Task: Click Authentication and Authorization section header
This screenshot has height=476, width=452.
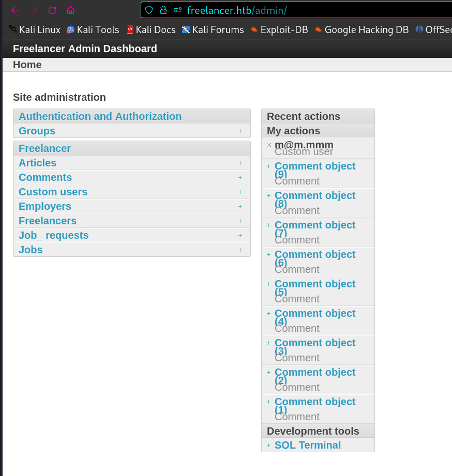Action: pyautogui.click(x=100, y=116)
